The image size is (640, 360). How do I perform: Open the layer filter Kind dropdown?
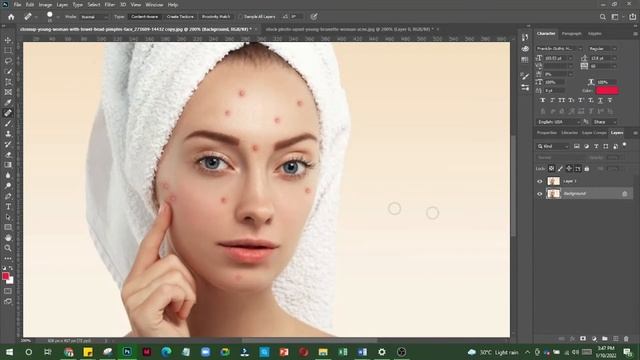553,146
